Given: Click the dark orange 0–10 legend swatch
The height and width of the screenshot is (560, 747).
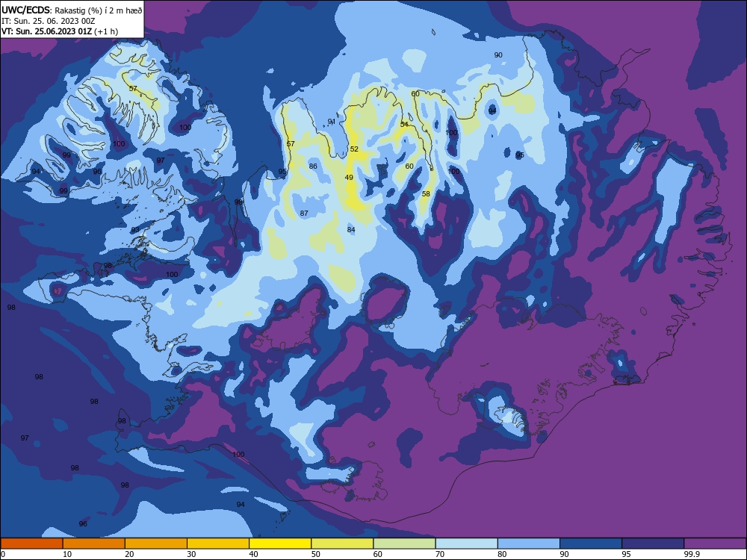Looking at the screenshot, I should point(31,544).
